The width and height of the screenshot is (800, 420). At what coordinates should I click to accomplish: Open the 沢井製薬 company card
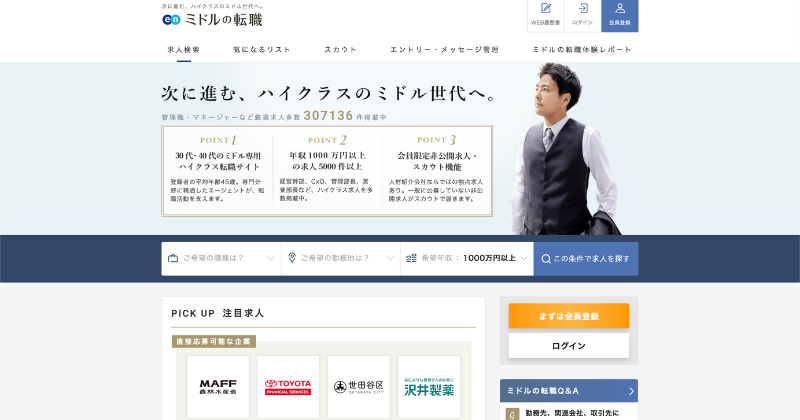tap(429, 387)
